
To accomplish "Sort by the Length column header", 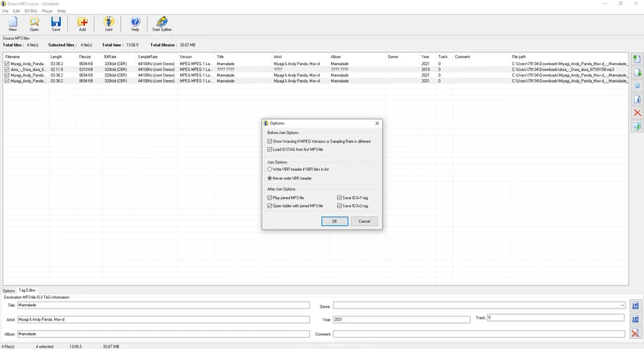I will 63,56.
